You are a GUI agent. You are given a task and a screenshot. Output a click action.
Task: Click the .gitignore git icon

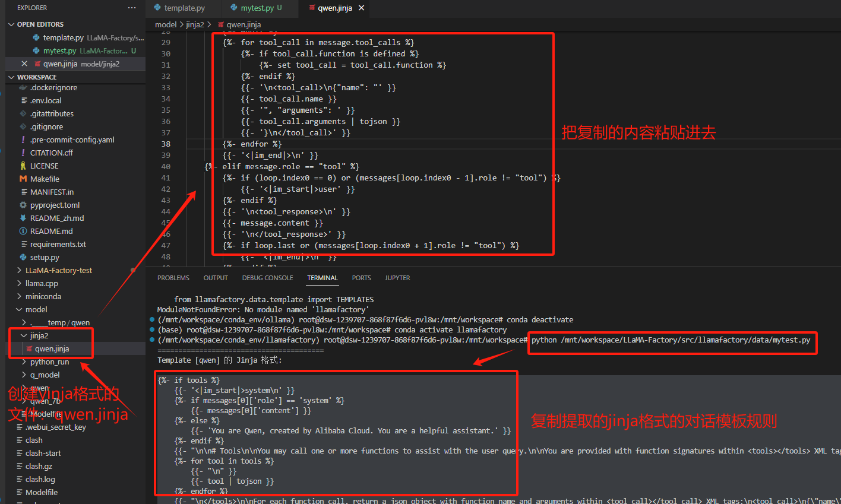click(x=23, y=126)
